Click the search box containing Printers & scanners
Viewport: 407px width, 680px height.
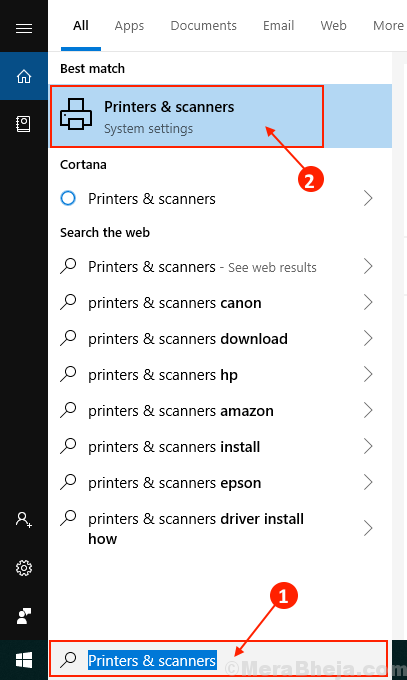tap(218, 660)
